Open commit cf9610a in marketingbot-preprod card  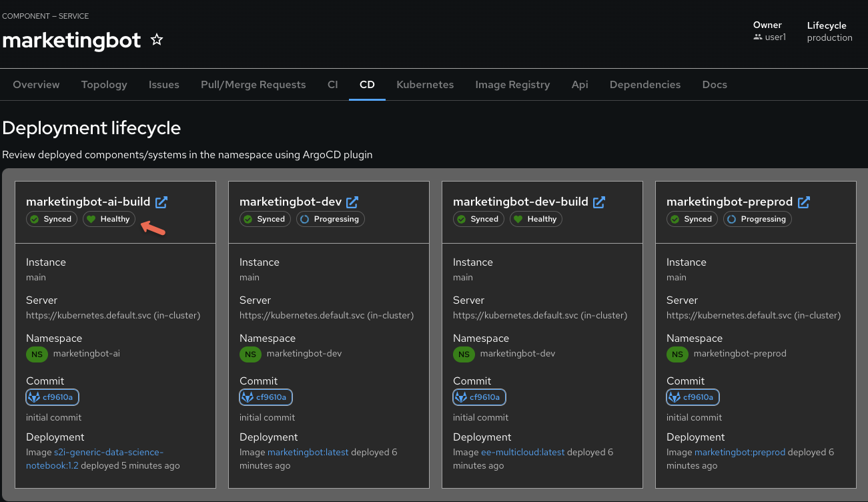pyautogui.click(x=693, y=397)
